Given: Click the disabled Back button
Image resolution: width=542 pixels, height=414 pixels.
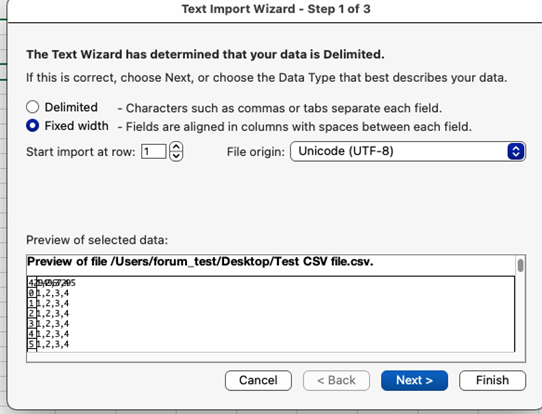Looking at the screenshot, I should pos(336,380).
